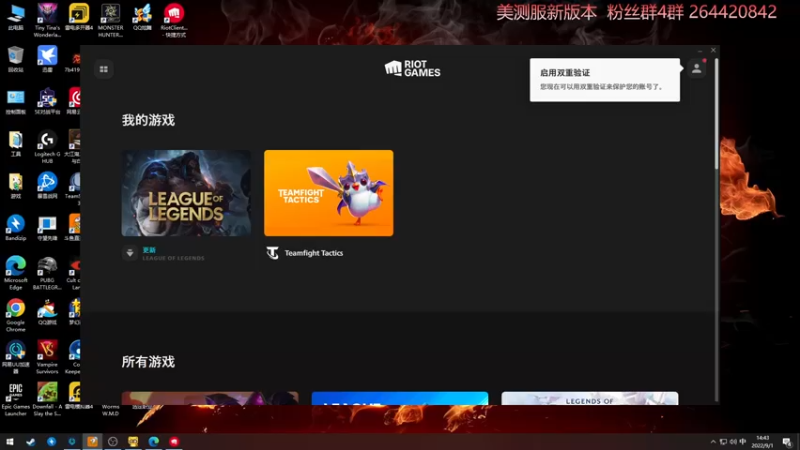This screenshot has width=800, height=450.
Task: Open the account profile icon
Action: click(x=696, y=68)
